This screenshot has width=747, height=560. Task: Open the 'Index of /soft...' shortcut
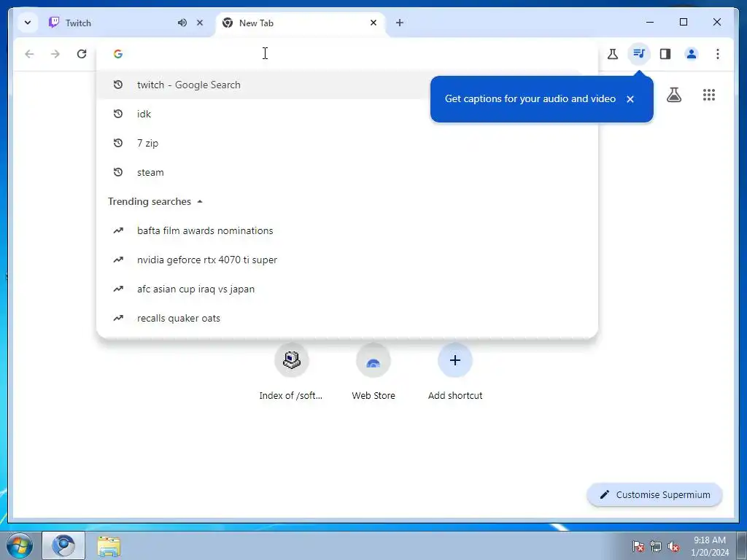(292, 373)
